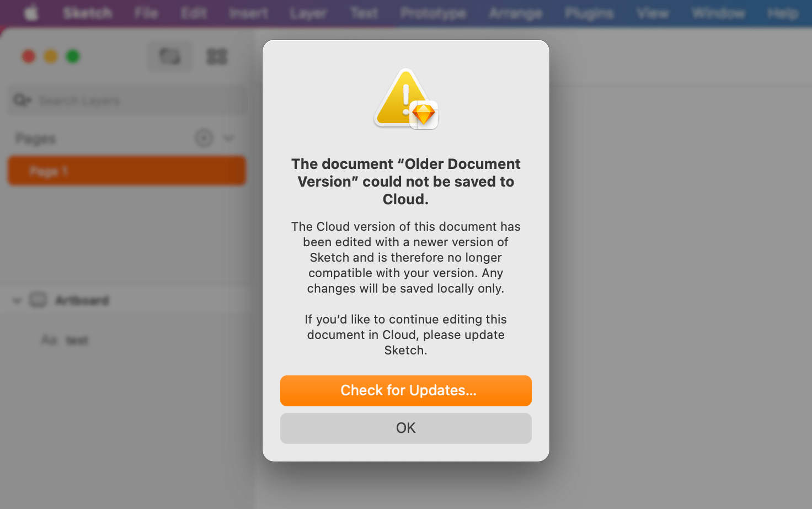Open the Arrange menu

click(x=515, y=13)
